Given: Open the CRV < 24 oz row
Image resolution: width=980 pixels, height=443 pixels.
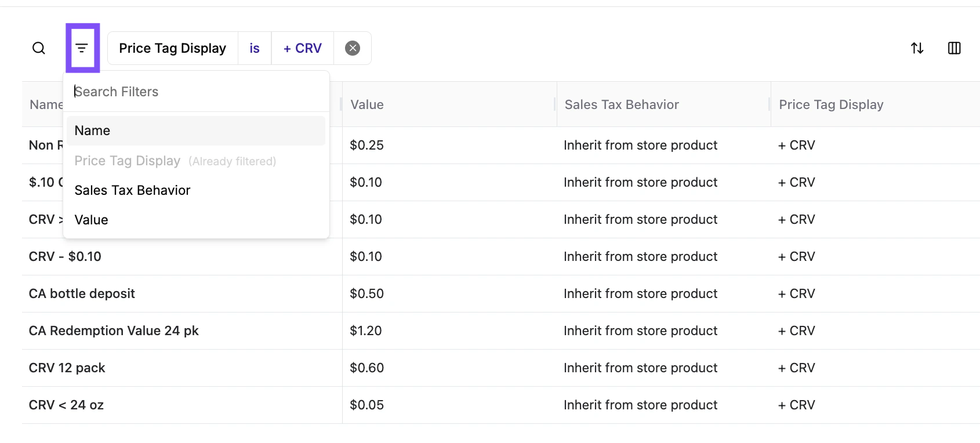Looking at the screenshot, I should [66, 405].
